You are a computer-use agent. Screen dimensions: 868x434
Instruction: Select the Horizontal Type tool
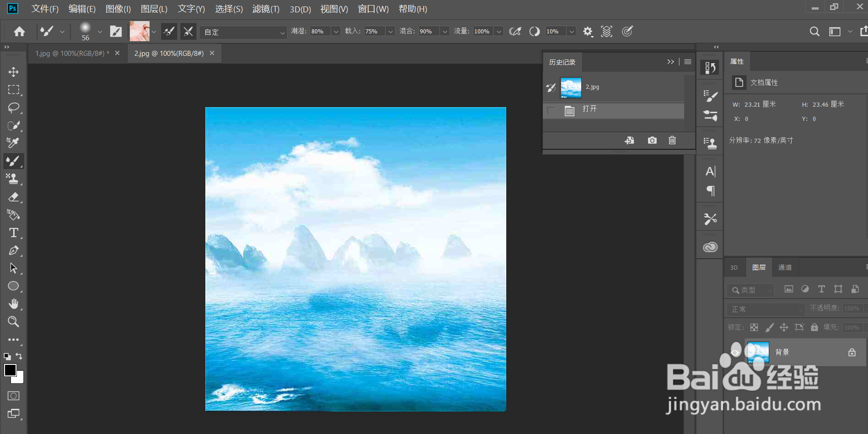coord(13,233)
